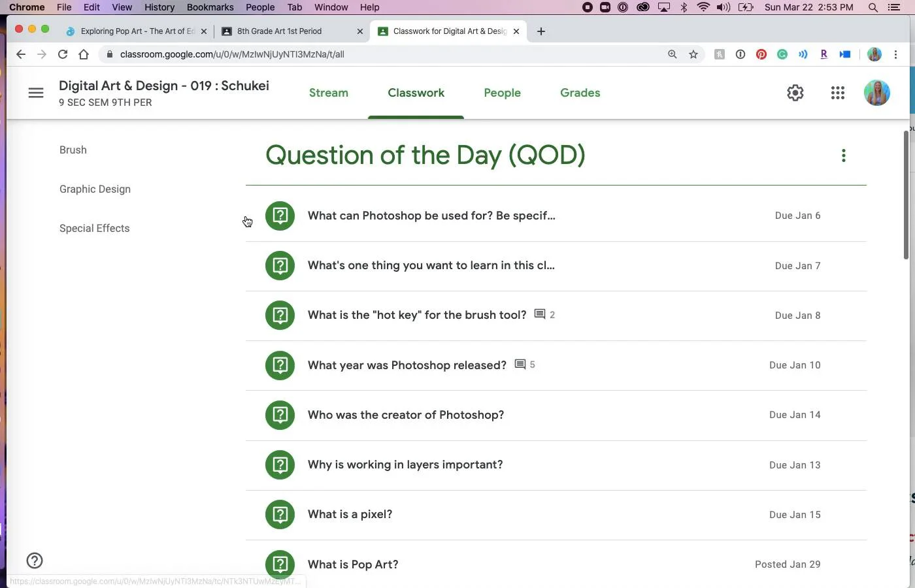The image size is (915, 588).
Task: Select the Special Effects topic link
Action: 94,228
